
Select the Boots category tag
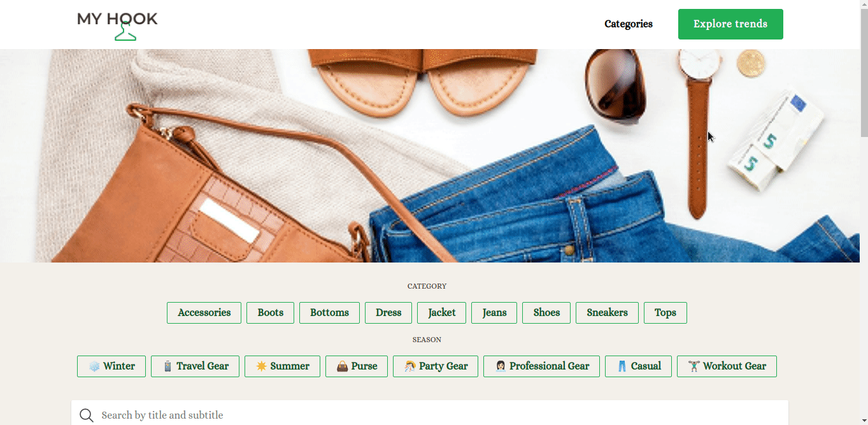coord(270,313)
